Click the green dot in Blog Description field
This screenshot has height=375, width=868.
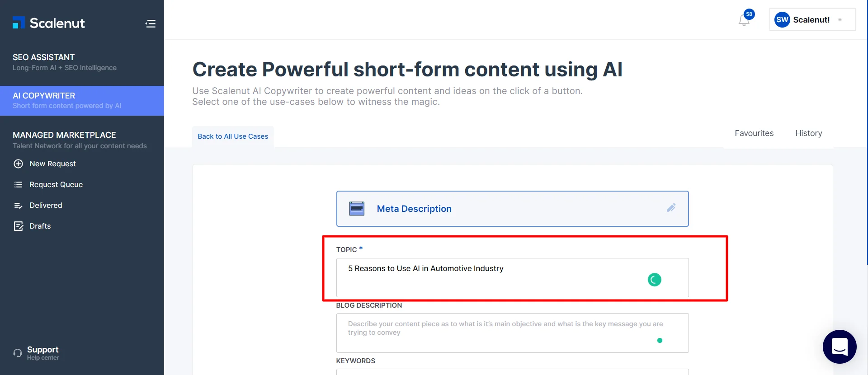click(x=660, y=341)
